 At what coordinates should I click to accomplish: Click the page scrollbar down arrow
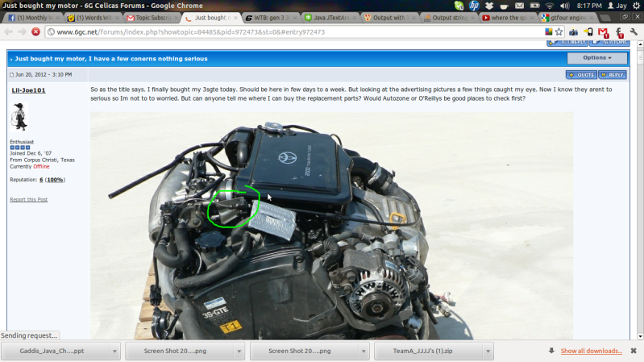point(640,336)
